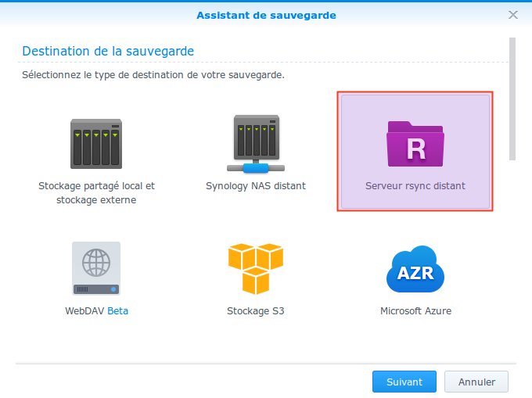Pick the WebDAV globe drive icon
The image size is (532, 398).
[96, 268]
